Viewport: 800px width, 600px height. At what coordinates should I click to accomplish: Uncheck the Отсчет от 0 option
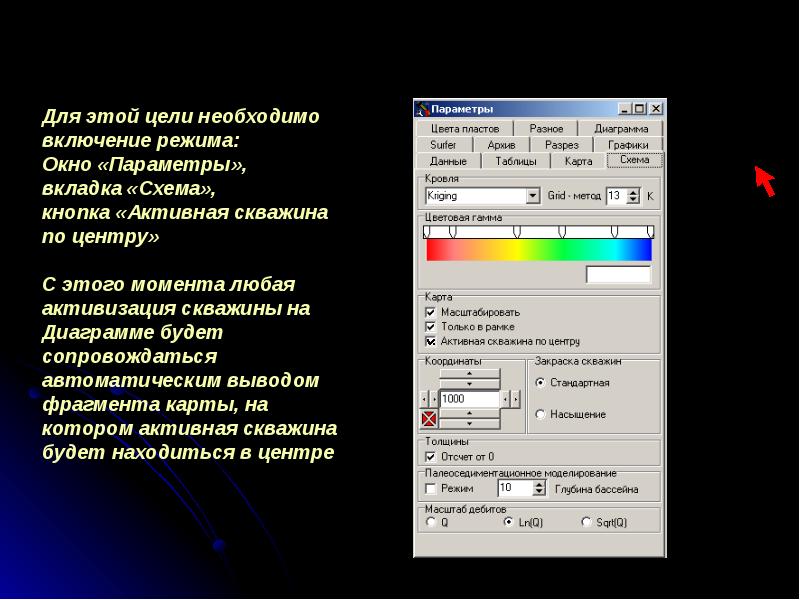coord(430,454)
